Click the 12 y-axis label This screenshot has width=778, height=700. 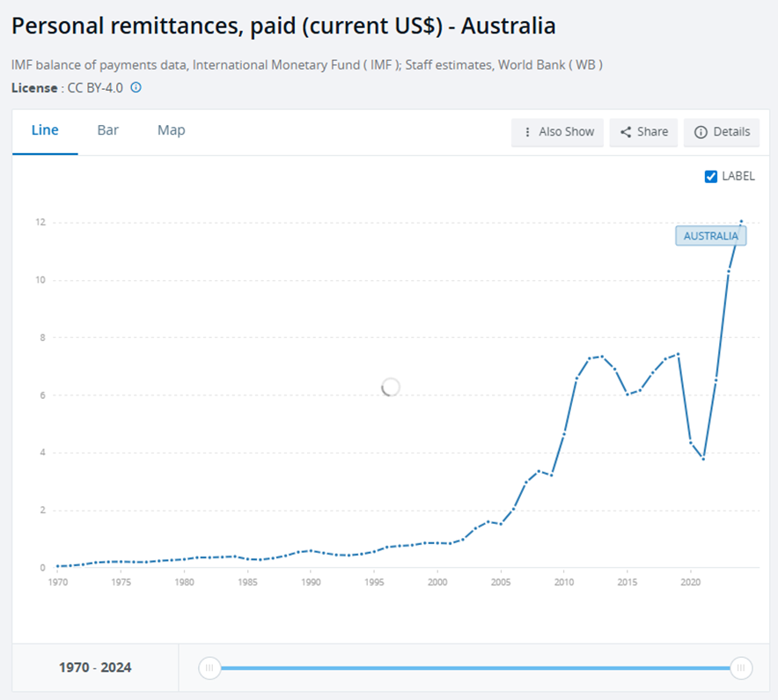pyautogui.click(x=40, y=223)
